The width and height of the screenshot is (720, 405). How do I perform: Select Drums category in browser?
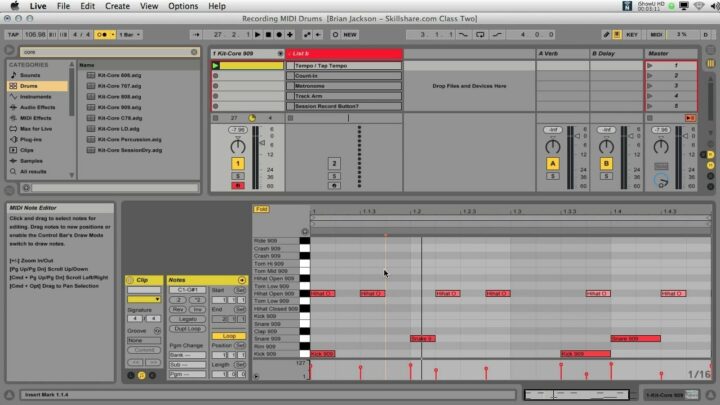(29, 86)
